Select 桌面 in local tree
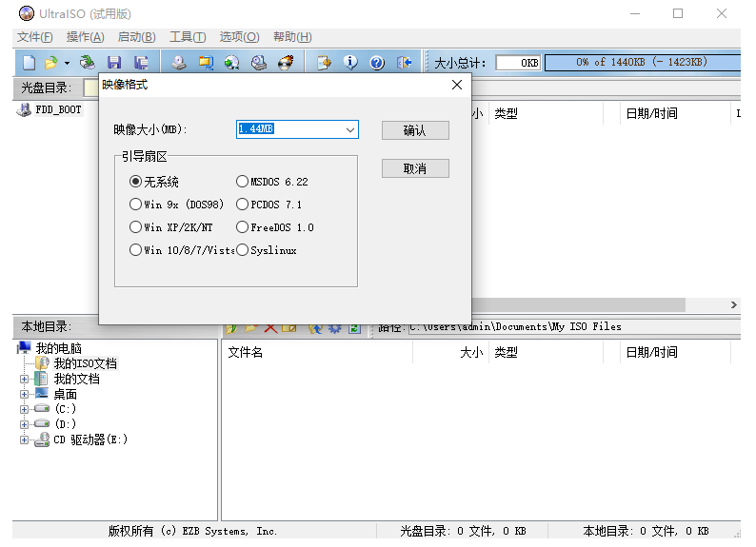This screenshot has height=547, width=756. click(65, 395)
